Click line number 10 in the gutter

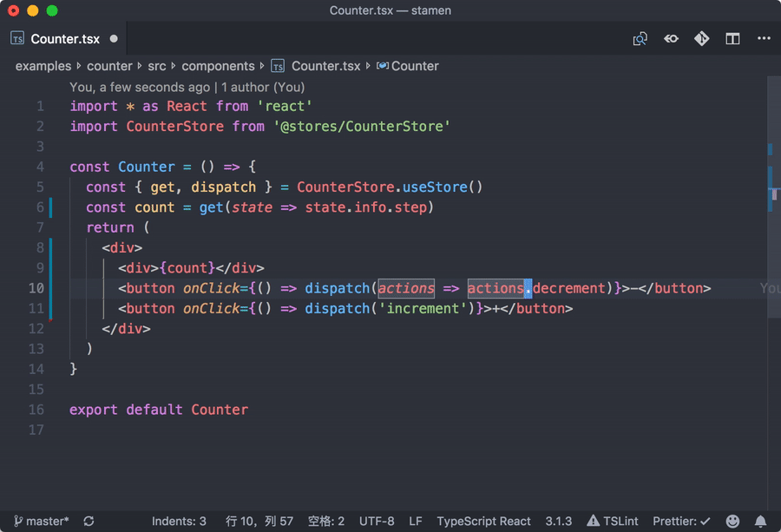(36, 288)
